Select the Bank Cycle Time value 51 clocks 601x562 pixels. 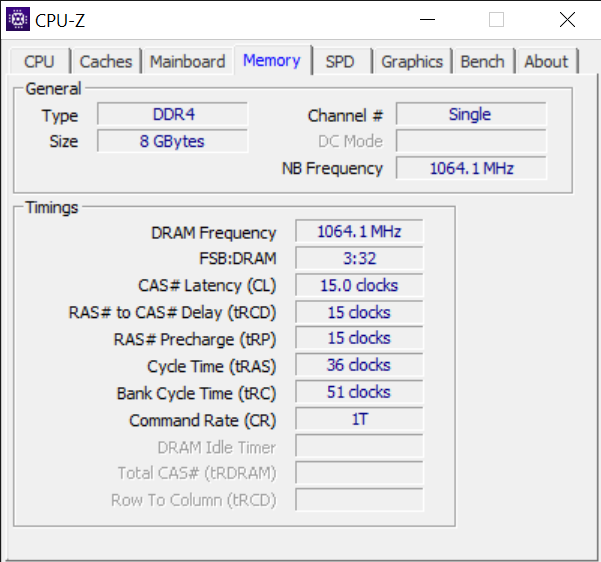(x=359, y=391)
